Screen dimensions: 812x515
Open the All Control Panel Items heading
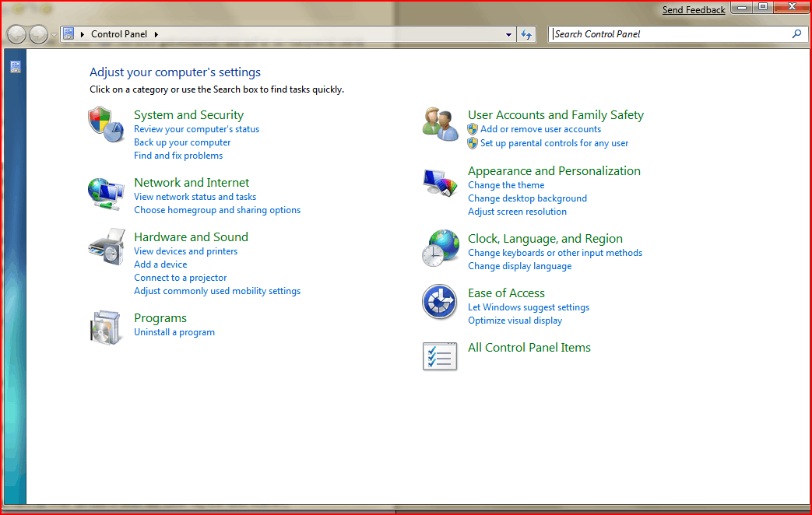click(529, 347)
